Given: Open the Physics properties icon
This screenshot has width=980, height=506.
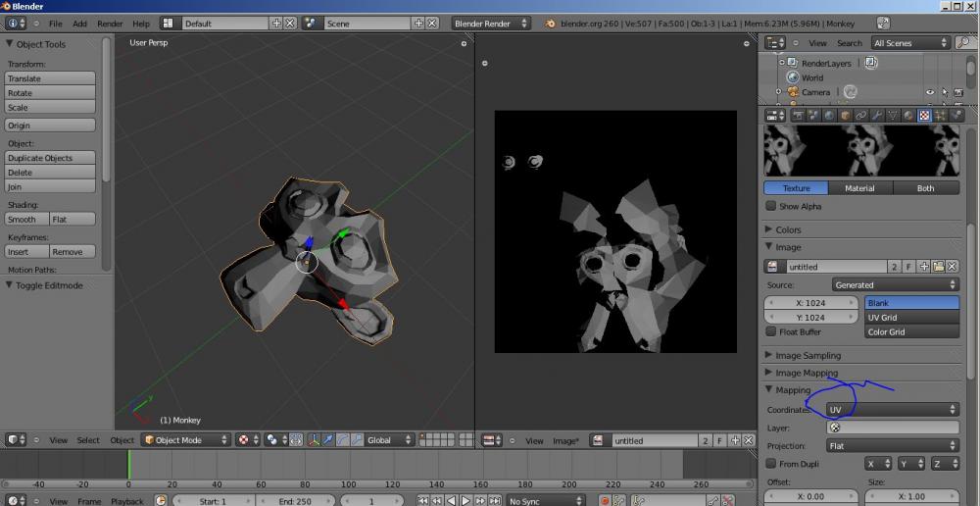Looking at the screenshot, I should tap(956, 116).
